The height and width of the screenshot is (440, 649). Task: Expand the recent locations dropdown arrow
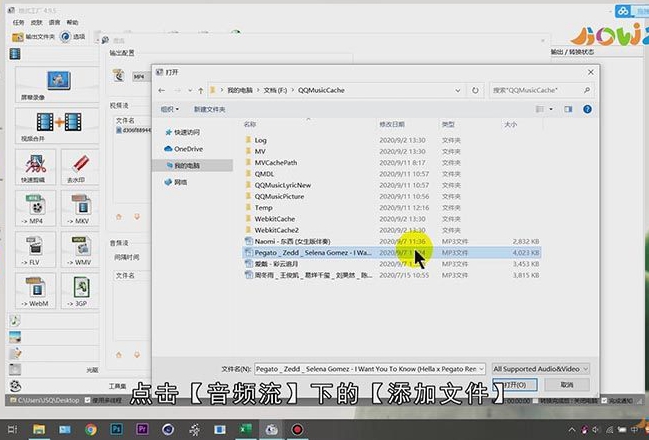(x=190, y=90)
